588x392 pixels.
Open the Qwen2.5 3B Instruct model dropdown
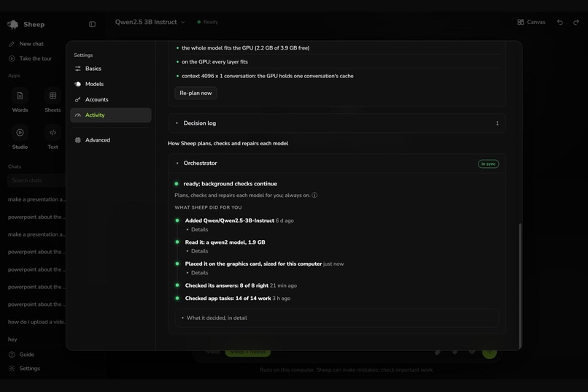pos(150,22)
